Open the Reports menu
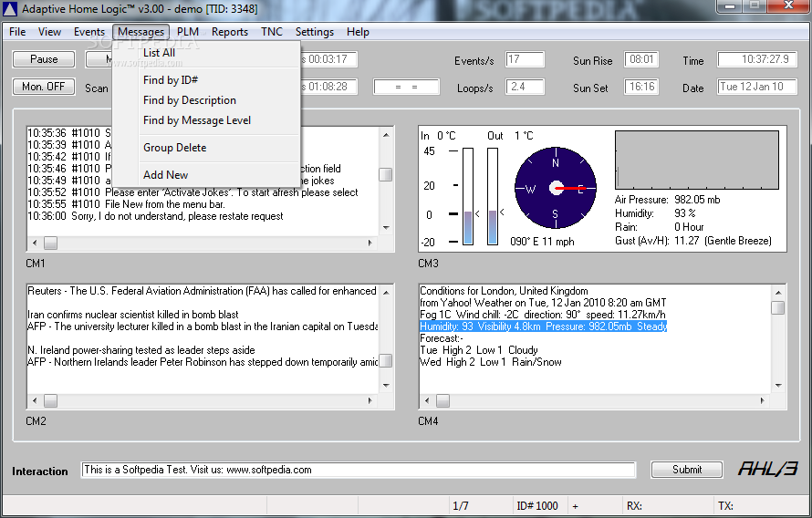The width and height of the screenshot is (812, 518). 229,32
